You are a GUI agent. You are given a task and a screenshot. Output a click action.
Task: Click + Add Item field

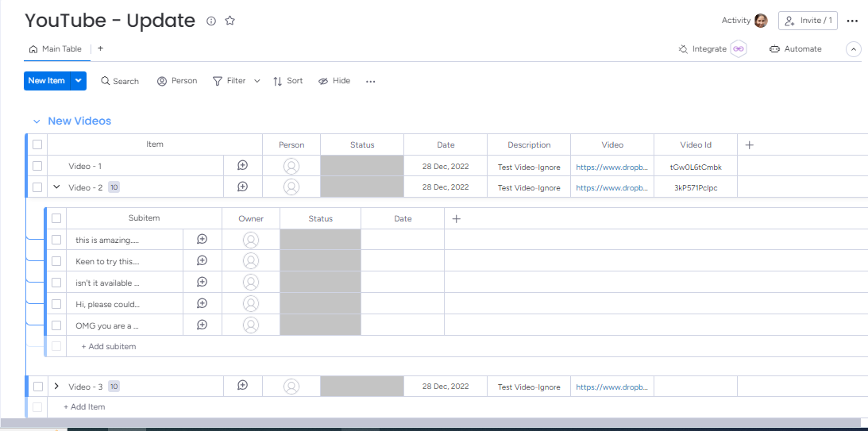coord(84,406)
